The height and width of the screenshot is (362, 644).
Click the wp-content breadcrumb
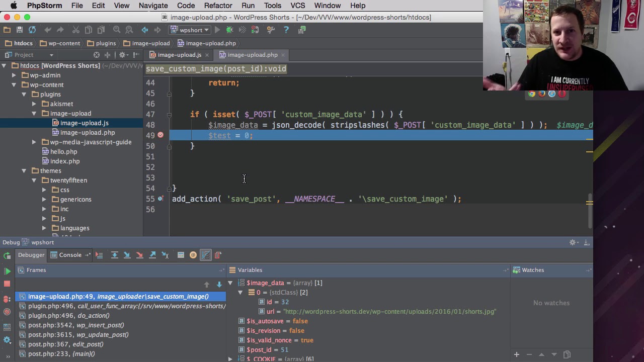tap(59, 43)
